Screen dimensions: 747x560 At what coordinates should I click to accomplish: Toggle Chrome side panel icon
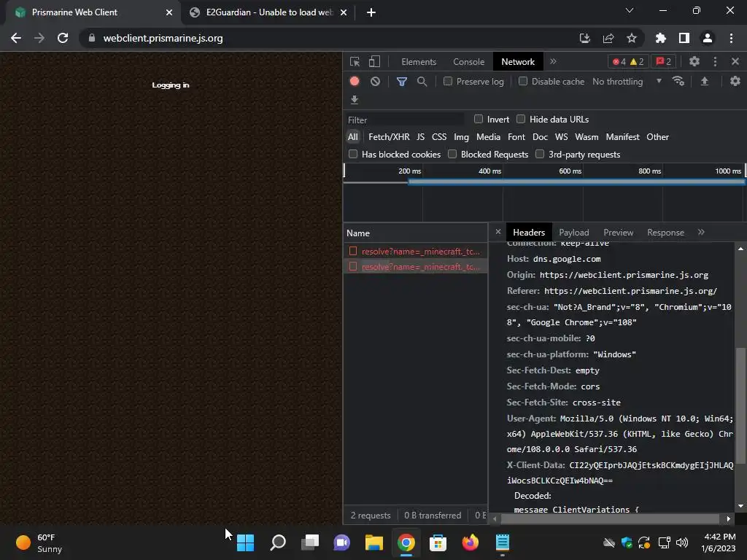tap(684, 38)
